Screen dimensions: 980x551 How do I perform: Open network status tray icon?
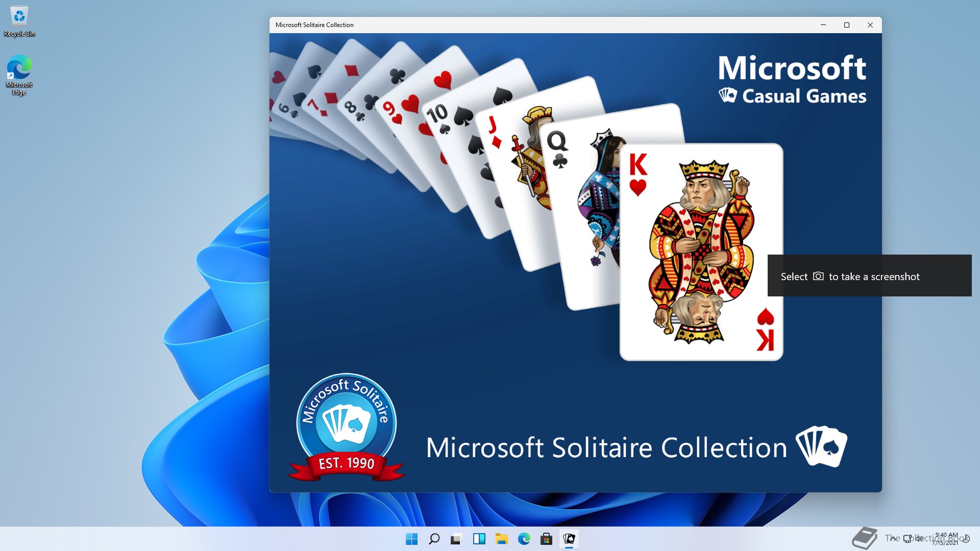tap(908, 538)
